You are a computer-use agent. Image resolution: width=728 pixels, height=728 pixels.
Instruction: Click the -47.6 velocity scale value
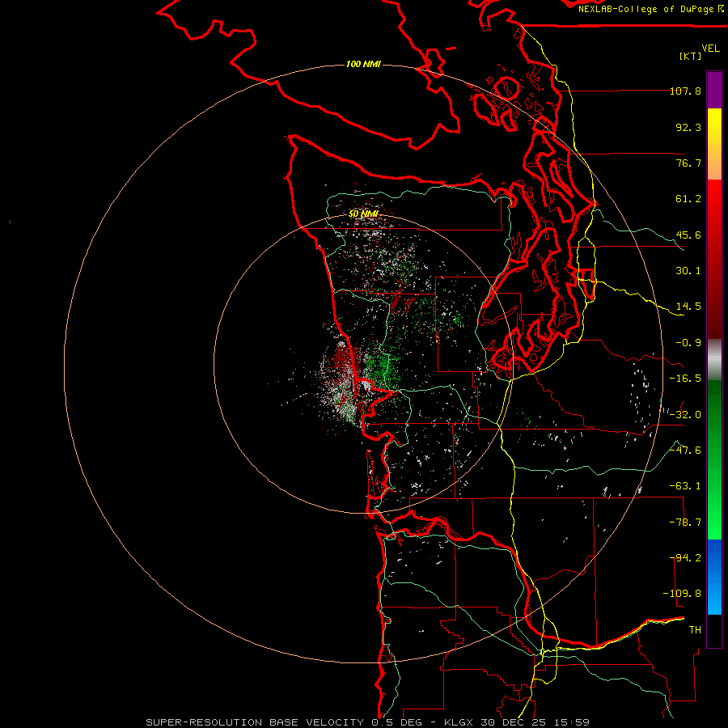[x=685, y=451]
